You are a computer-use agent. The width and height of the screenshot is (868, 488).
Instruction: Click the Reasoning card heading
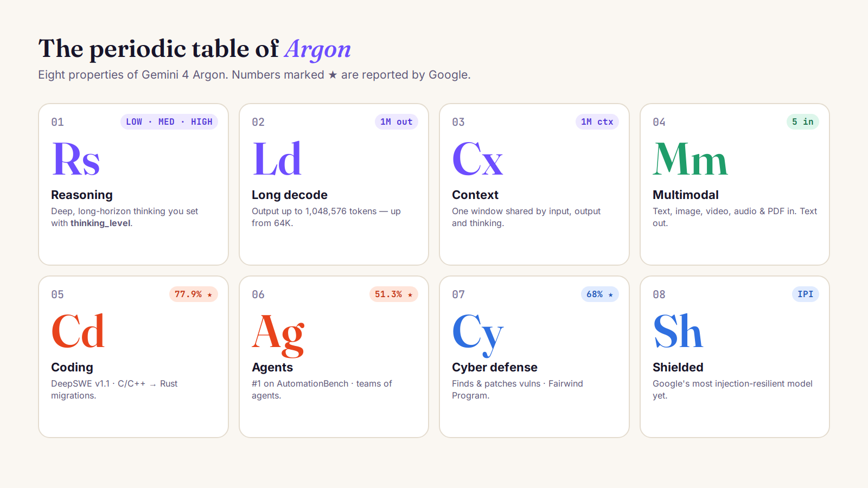(x=82, y=195)
